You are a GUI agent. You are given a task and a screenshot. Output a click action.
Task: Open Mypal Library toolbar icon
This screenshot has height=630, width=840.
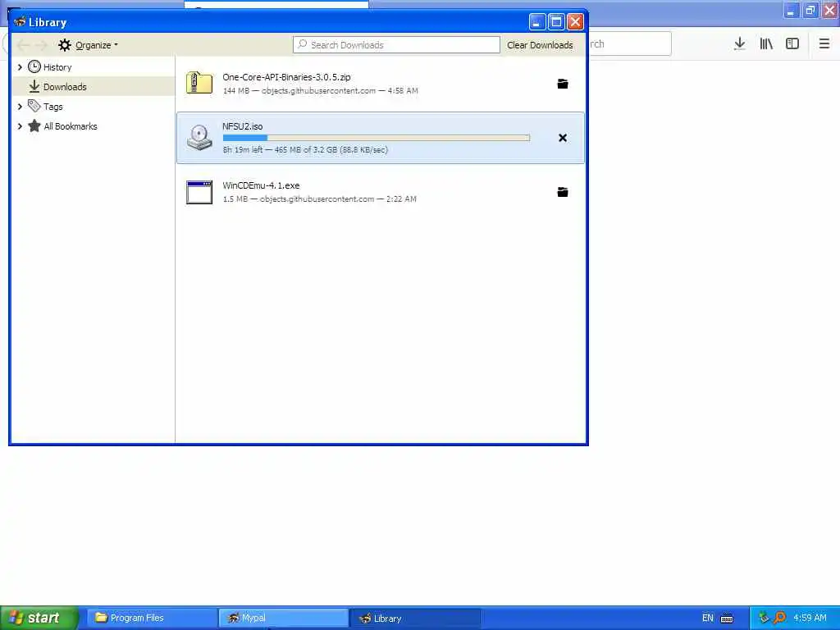click(766, 44)
